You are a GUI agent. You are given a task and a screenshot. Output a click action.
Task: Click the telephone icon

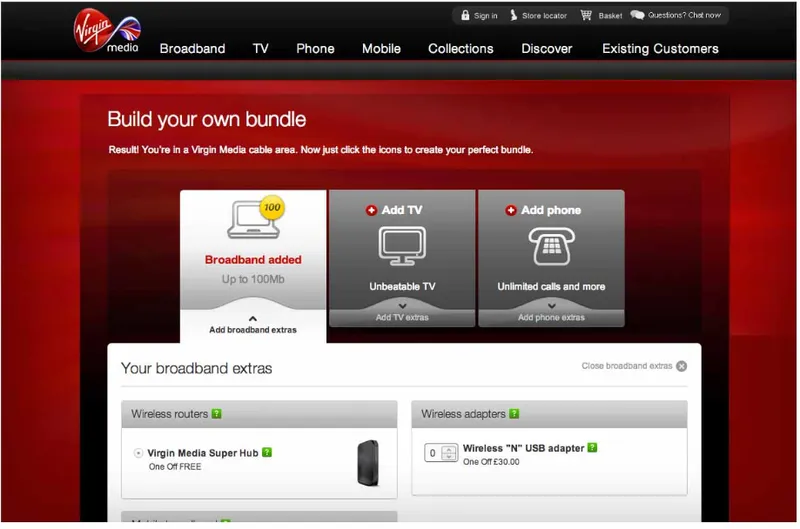pyautogui.click(x=552, y=246)
